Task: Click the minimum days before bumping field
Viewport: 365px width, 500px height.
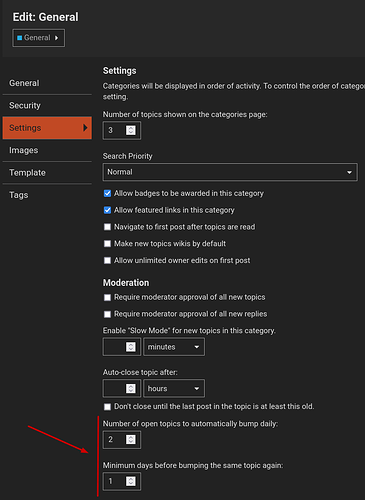Action: (x=122, y=481)
